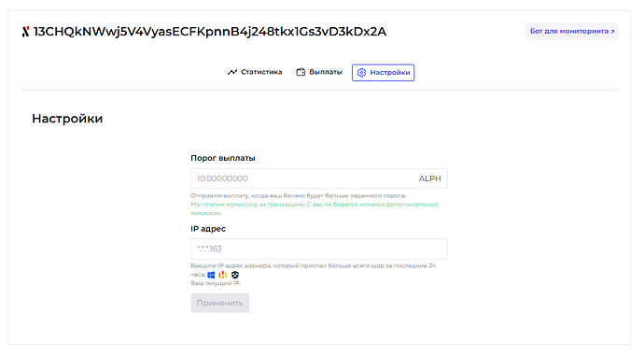This screenshot has height=357, width=644.
Task: Focus the Порог выплаты input field
Action: 319,178
